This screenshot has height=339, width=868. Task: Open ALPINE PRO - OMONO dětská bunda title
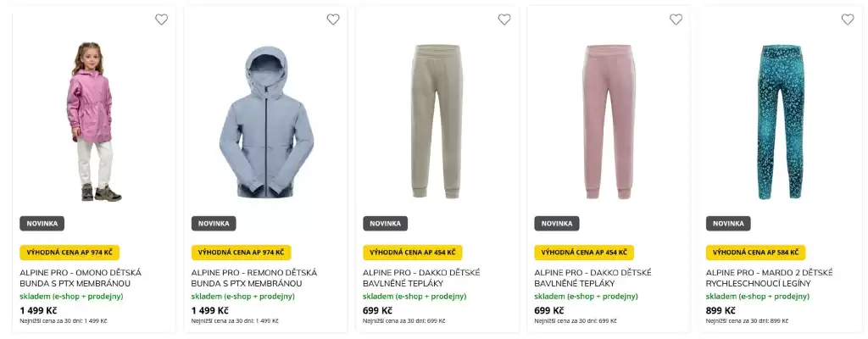pos(81,278)
